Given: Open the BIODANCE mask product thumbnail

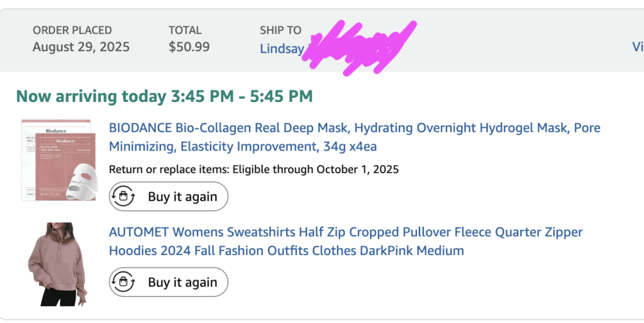Looking at the screenshot, I should (57, 161).
